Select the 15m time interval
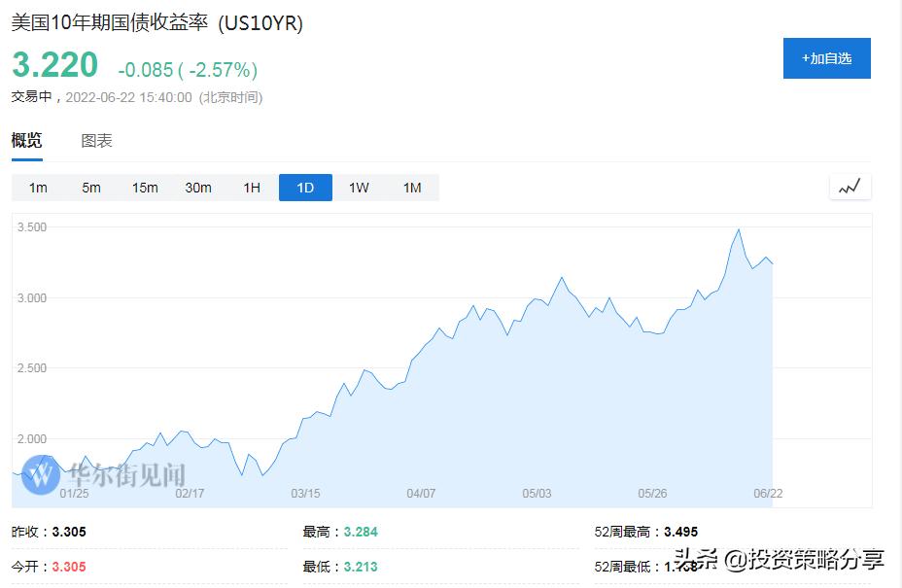This screenshot has height=588, width=902. 144,187
